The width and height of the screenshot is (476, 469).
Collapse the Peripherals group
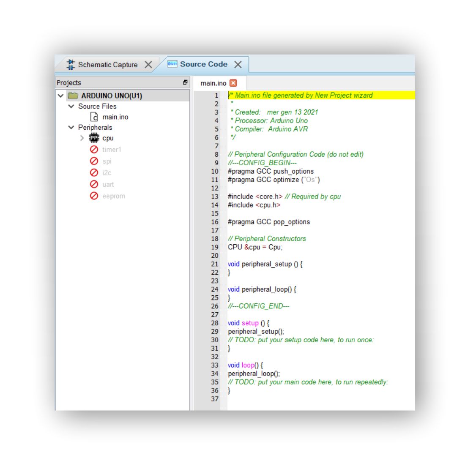click(x=71, y=128)
